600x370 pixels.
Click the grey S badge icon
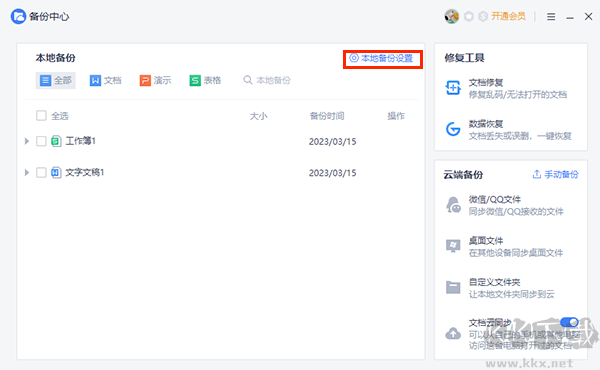pos(483,16)
